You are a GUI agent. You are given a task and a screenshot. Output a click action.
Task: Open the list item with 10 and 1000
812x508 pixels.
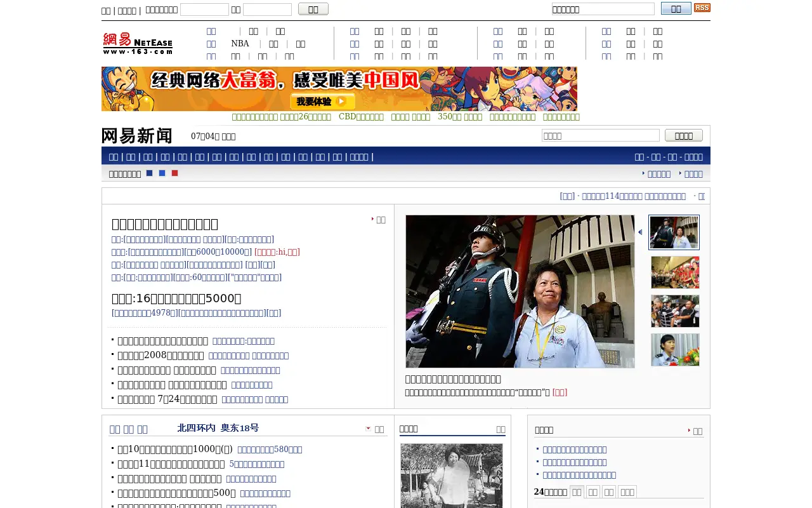click(x=174, y=449)
